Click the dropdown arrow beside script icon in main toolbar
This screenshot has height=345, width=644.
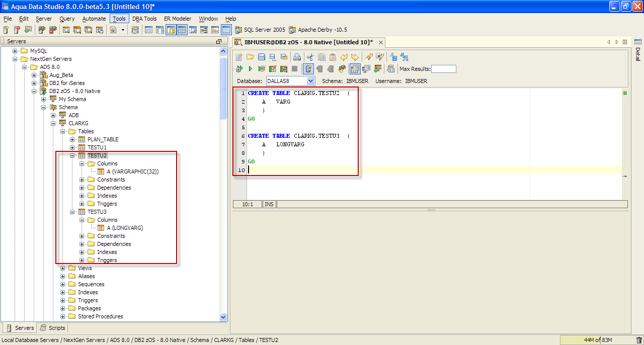pyautogui.click(x=123, y=30)
